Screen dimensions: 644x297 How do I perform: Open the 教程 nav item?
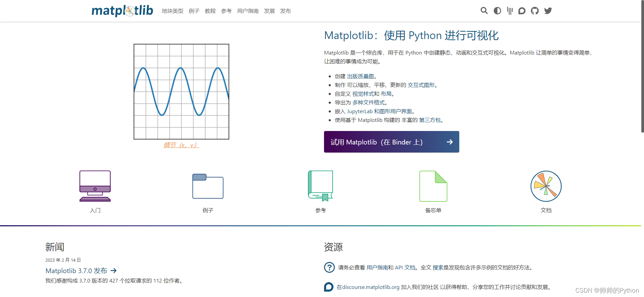[x=210, y=11]
